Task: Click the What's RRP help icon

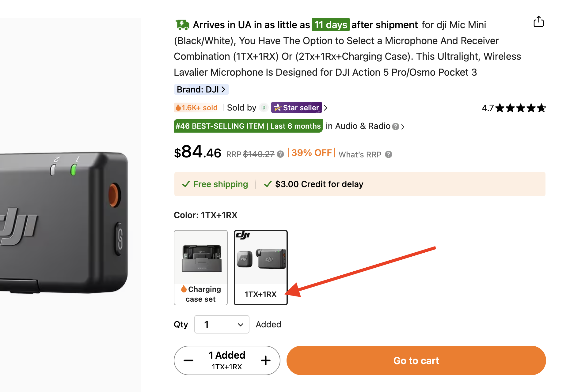Action: click(x=389, y=154)
